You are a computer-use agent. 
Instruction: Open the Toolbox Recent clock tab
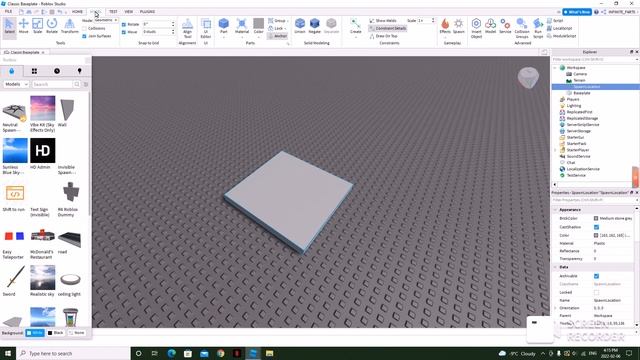tap(57, 71)
